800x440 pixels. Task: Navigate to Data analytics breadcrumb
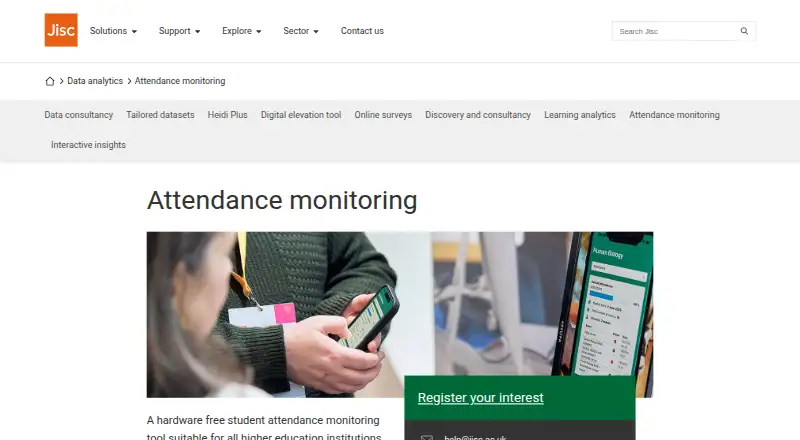[95, 81]
